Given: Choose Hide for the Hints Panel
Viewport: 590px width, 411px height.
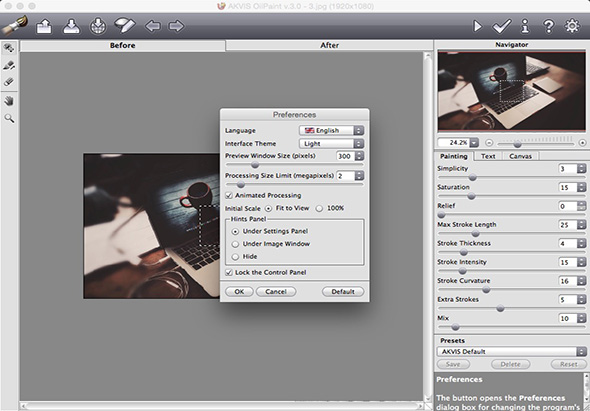Looking at the screenshot, I should 236,257.
